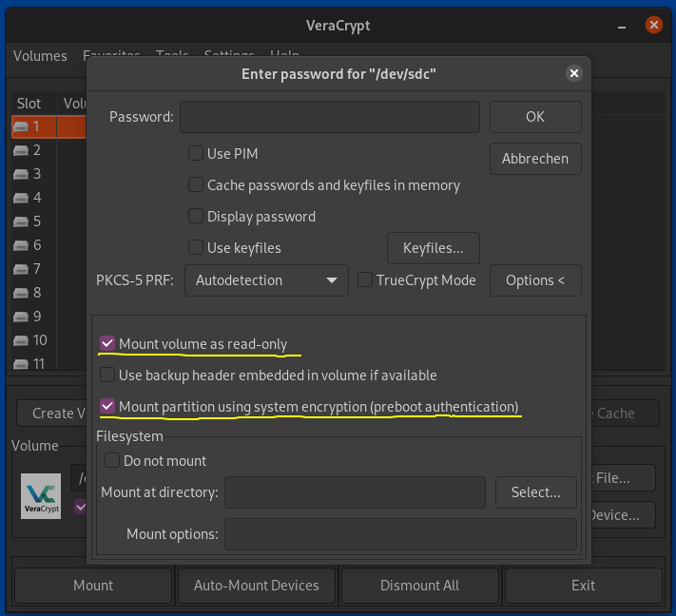Close the password dialog with X

pos(574,73)
